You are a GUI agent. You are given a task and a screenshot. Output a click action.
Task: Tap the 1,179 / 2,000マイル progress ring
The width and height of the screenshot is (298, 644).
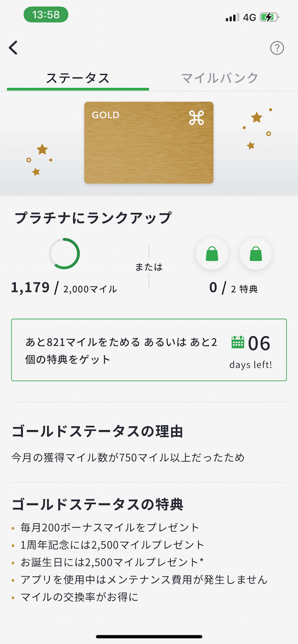(64, 254)
